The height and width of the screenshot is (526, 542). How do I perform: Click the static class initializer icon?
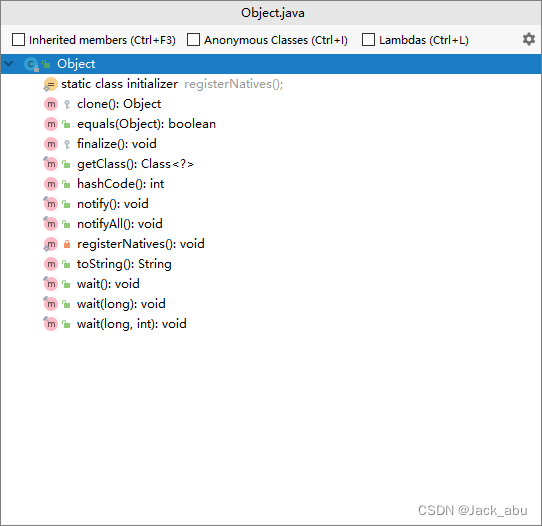[x=50, y=84]
